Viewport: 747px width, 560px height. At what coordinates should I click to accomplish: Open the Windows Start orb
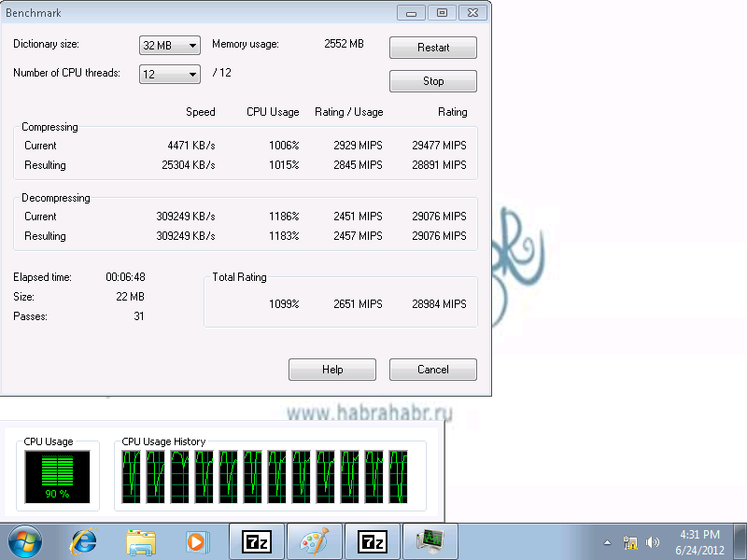(x=25, y=542)
